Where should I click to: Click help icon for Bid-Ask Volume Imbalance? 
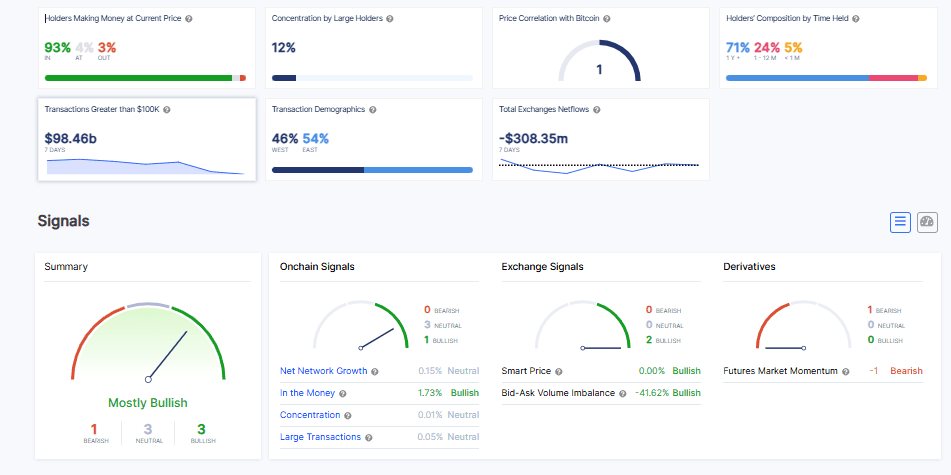point(623,393)
